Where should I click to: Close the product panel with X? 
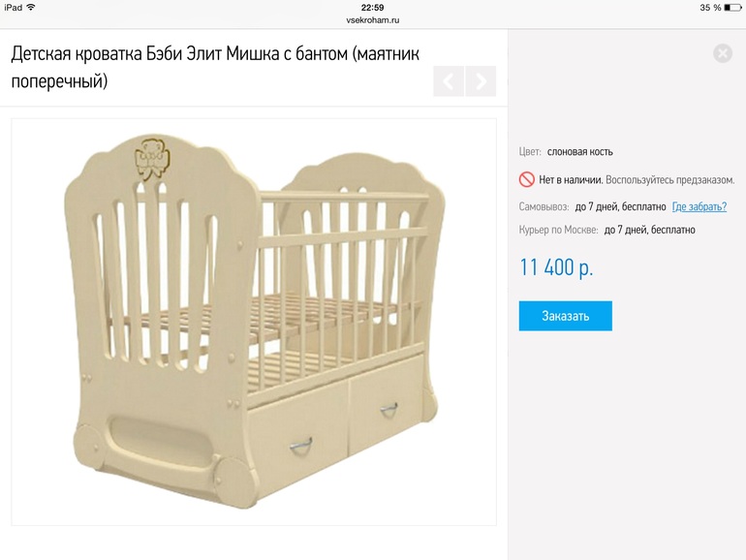point(723,54)
